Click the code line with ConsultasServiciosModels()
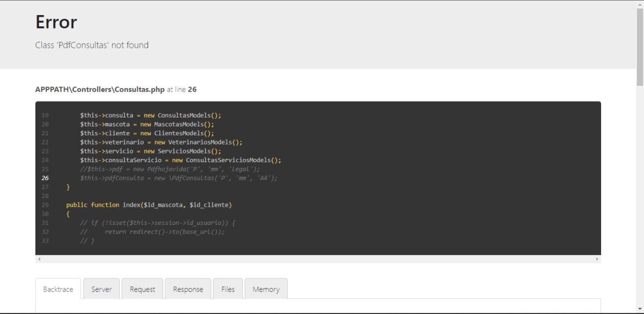Screen dimensions: 644x314 [x=181, y=160]
